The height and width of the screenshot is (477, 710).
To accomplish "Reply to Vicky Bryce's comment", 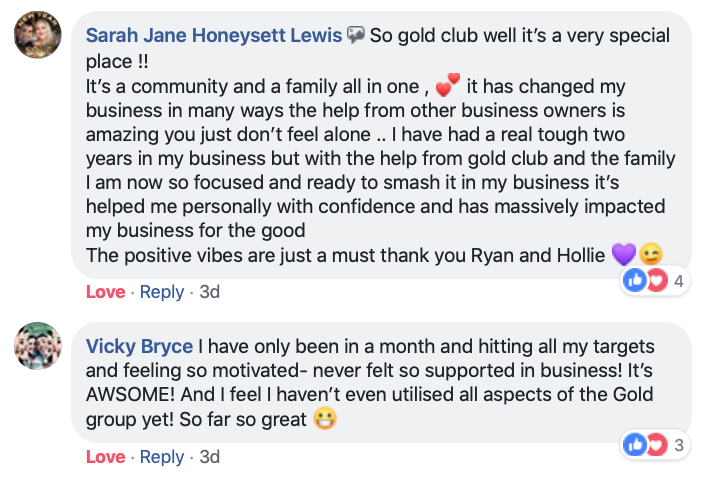I will point(162,457).
